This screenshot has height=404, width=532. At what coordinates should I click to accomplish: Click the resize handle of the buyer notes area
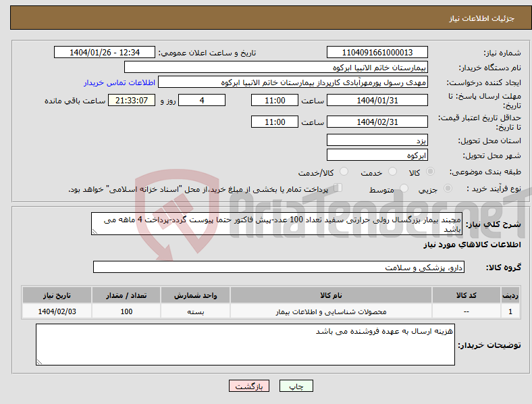pyautogui.click(x=39, y=362)
